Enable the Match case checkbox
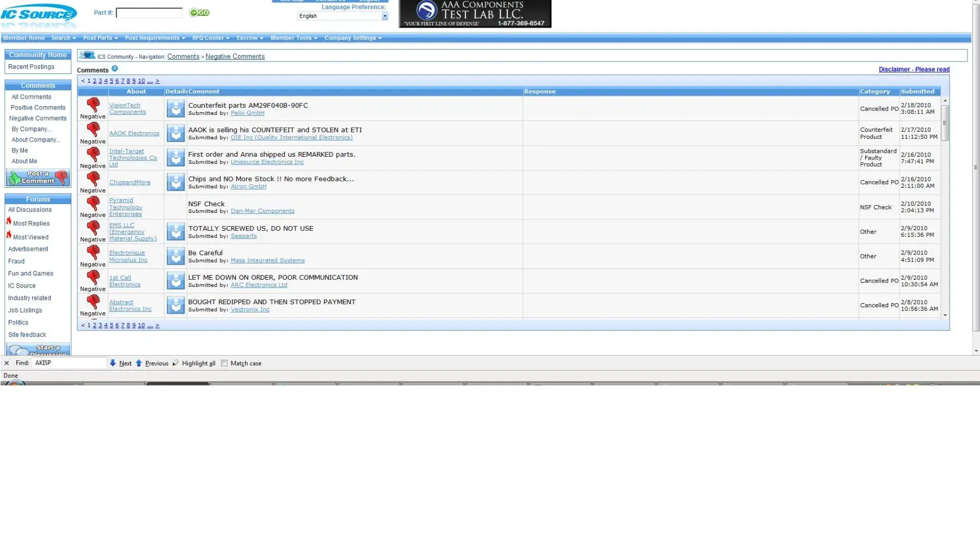The height and width of the screenshot is (540, 980). coord(224,363)
